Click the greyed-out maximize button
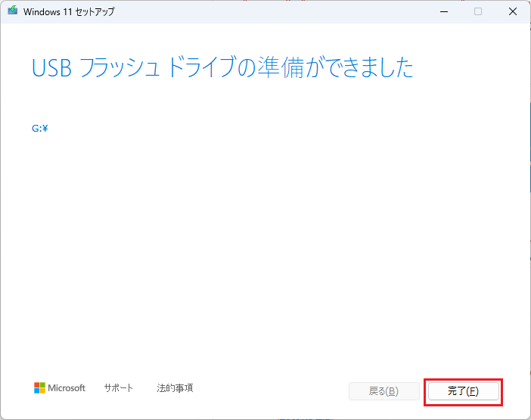The image size is (531, 420). 478,12
